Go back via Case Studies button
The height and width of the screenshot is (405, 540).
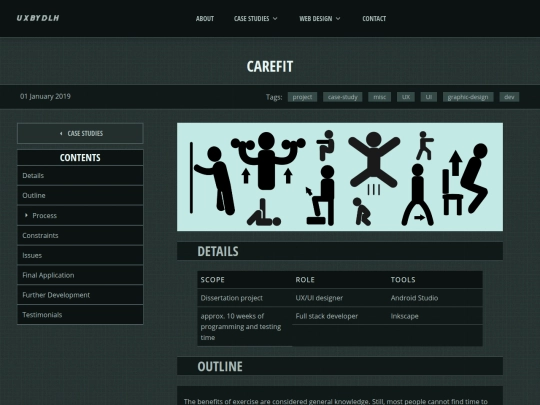coord(80,133)
